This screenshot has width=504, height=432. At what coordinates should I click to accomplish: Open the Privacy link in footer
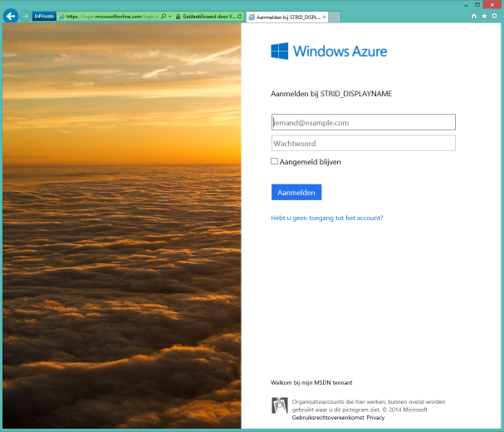(x=375, y=417)
